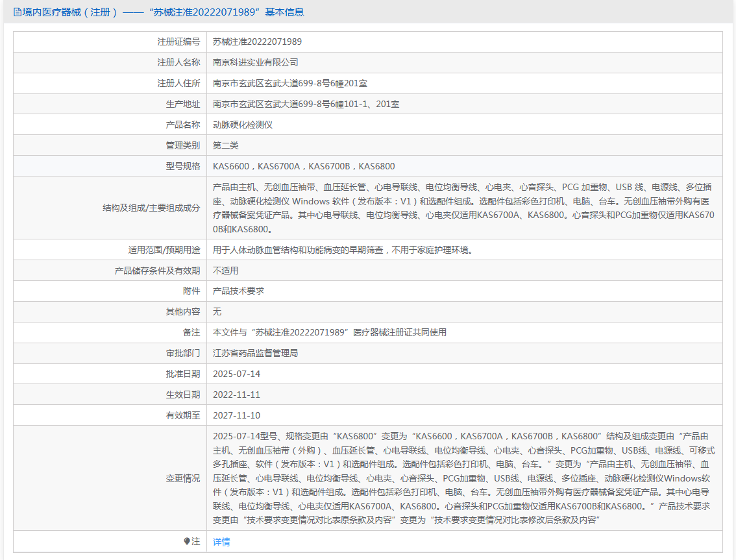Screen dimensions: 736x560
Task: Click the 有效期至 label
Action: click(x=182, y=415)
